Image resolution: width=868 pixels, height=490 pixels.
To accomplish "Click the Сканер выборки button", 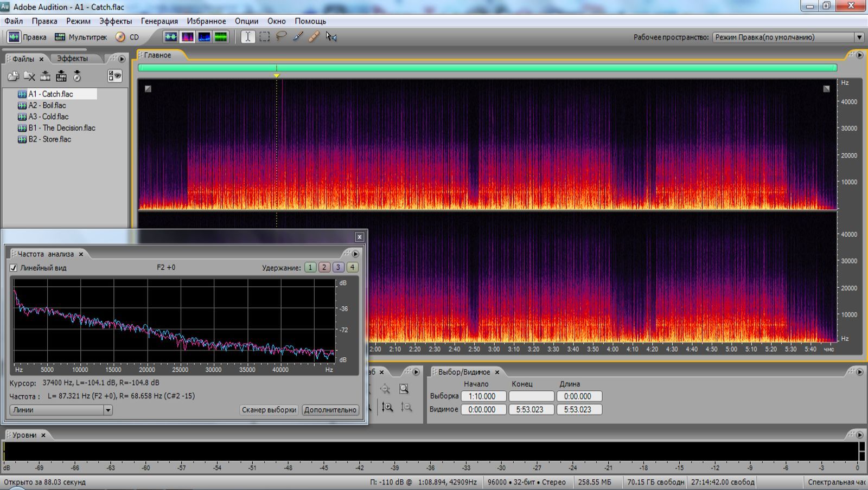I will [x=269, y=410].
